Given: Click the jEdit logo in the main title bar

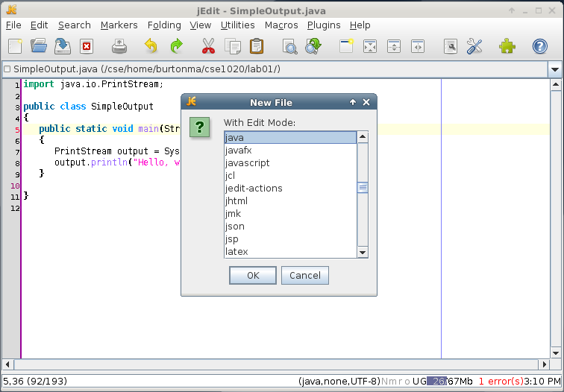Looking at the screenshot, I should [x=11, y=10].
